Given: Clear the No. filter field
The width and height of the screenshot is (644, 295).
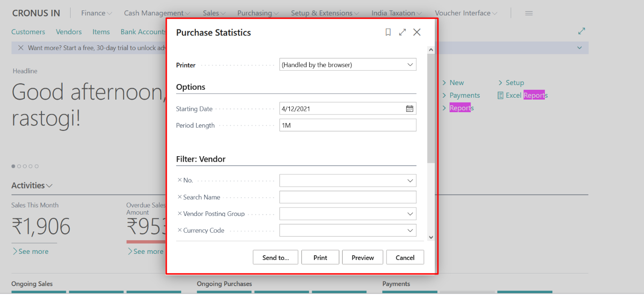Looking at the screenshot, I should 180,180.
